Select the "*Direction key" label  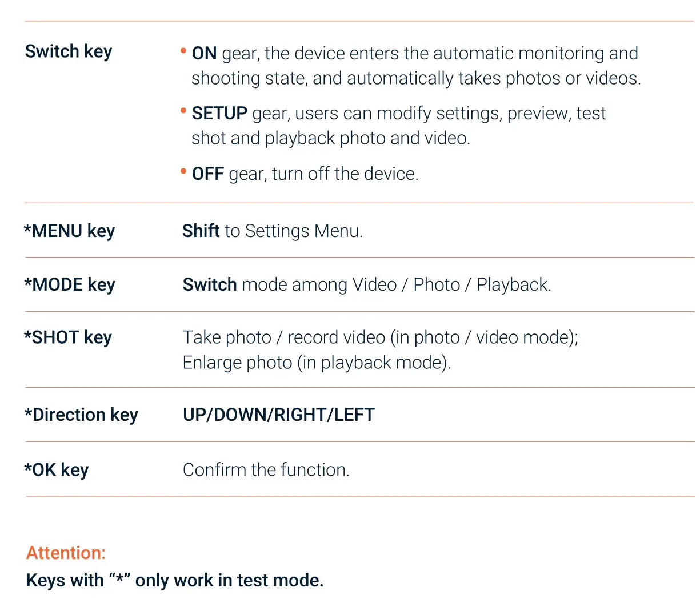click(x=81, y=415)
